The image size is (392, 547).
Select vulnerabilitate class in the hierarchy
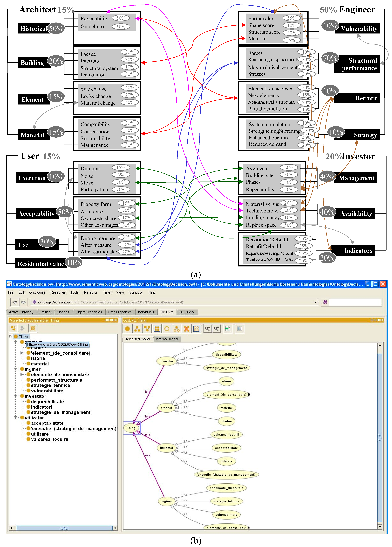(47, 391)
